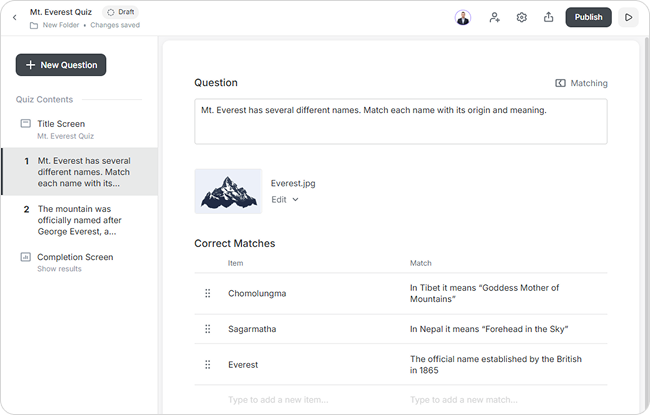Screen dimensions: 650x415
Task: Click the drag handle beside Everest
Action: (208, 365)
